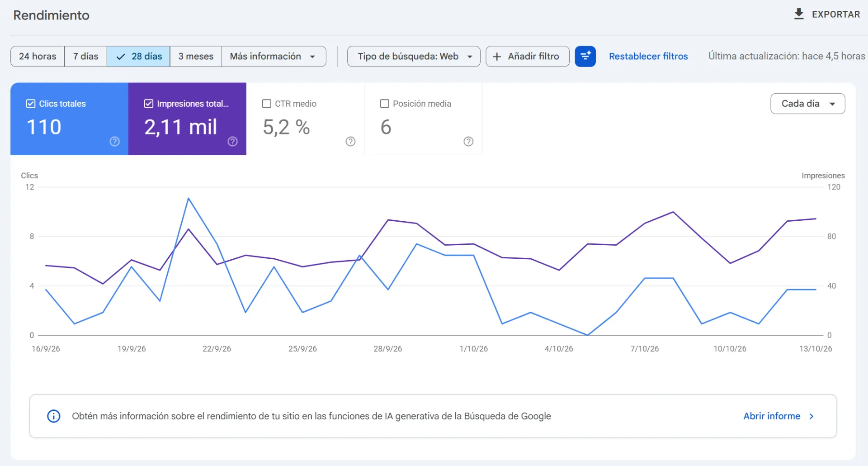Click the impressions peak point near 8/10/26

pyautogui.click(x=673, y=212)
